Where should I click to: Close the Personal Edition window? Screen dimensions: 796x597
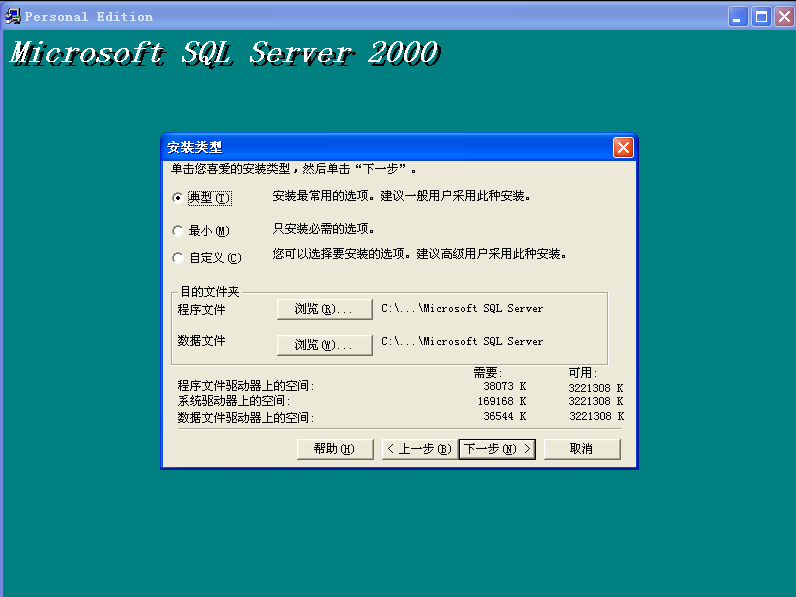pyautogui.click(x=784, y=17)
